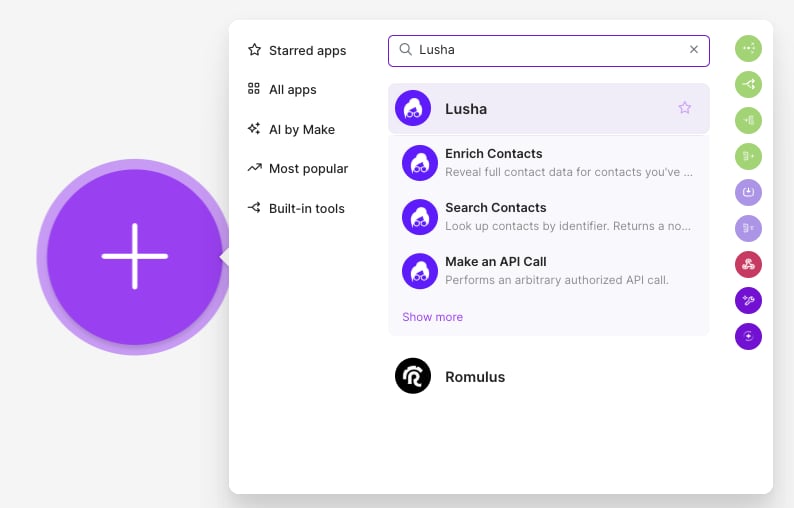Click the Lusha logo in the header row
This screenshot has height=508, width=794.
pyautogui.click(x=413, y=108)
